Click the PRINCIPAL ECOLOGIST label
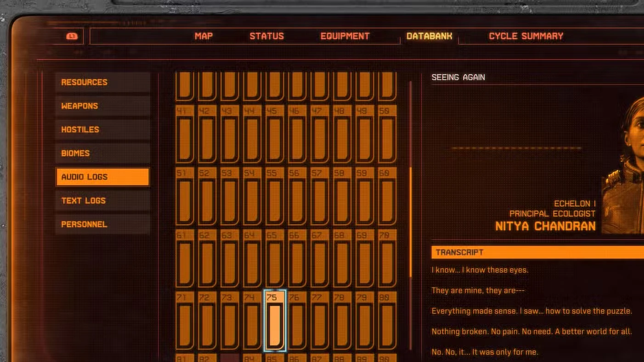The height and width of the screenshot is (362, 644). [x=552, y=214]
